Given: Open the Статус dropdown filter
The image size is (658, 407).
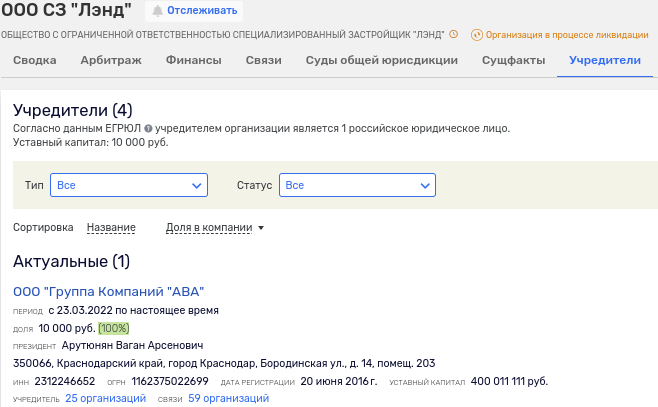Looking at the screenshot, I should (x=357, y=185).
